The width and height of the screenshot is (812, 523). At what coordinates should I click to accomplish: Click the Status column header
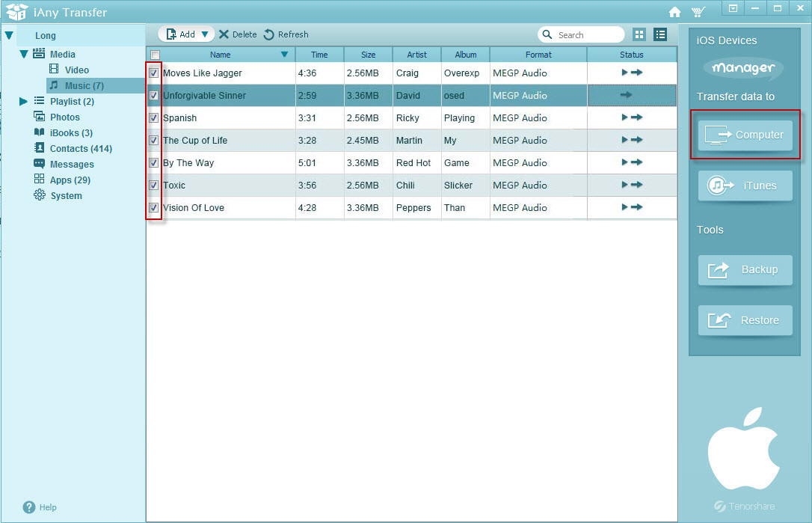click(x=632, y=55)
